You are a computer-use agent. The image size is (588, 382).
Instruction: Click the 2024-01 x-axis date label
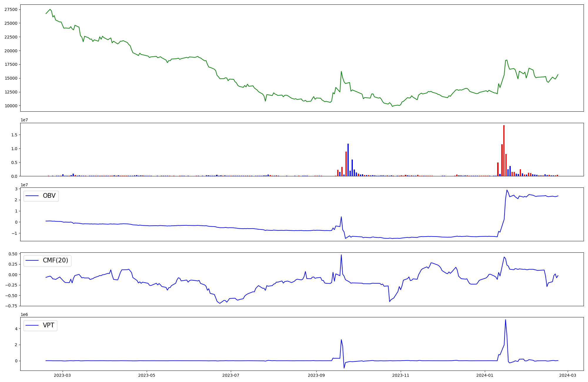(485, 375)
